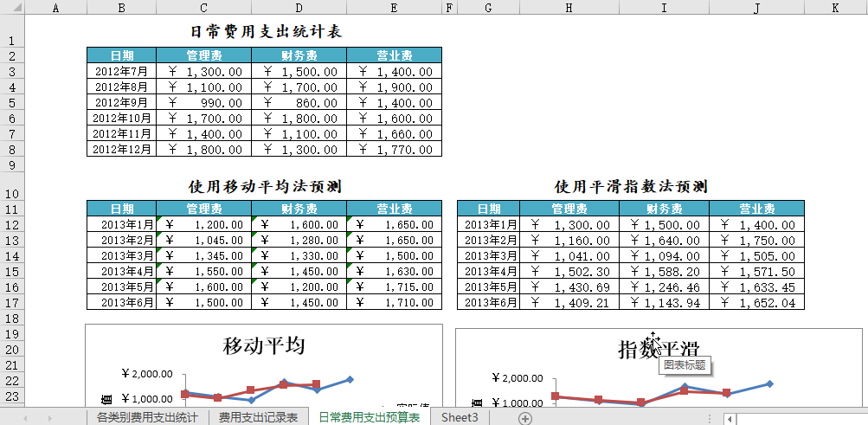Click the 指数平滑 chart title
Viewport: 868px width, 425px height.
coord(659,349)
